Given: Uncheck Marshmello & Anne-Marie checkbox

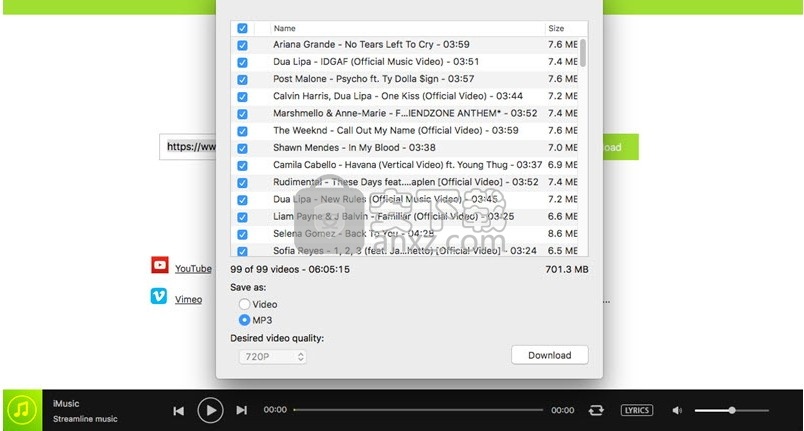Looking at the screenshot, I should pyautogui.click(x=242, y=114).
